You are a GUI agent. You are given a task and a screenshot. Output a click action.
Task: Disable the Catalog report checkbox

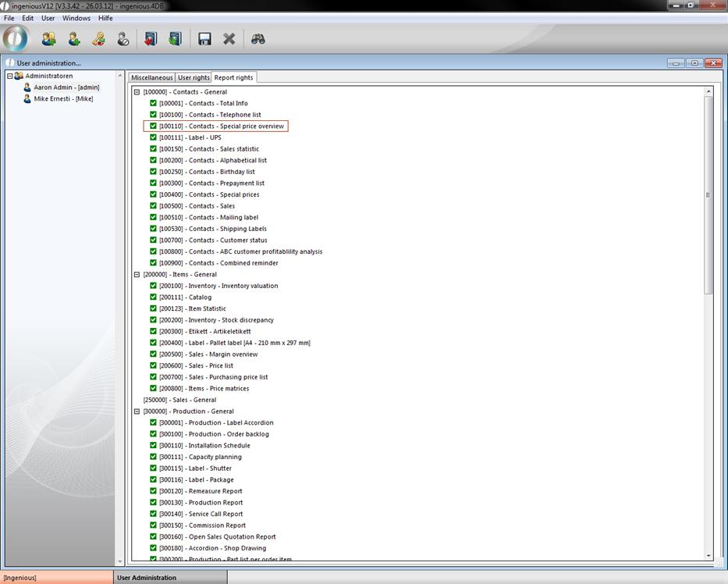(154, 297)
